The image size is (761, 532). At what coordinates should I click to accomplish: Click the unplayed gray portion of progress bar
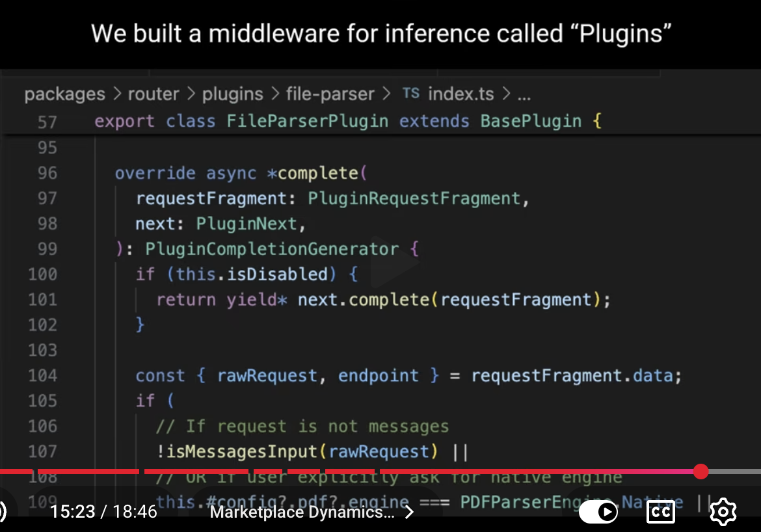tap(735, 472)
